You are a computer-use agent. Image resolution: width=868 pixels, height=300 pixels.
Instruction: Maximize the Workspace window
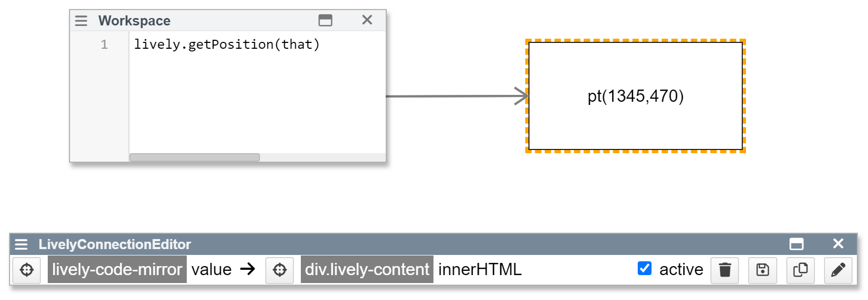[x=325, y=20]
